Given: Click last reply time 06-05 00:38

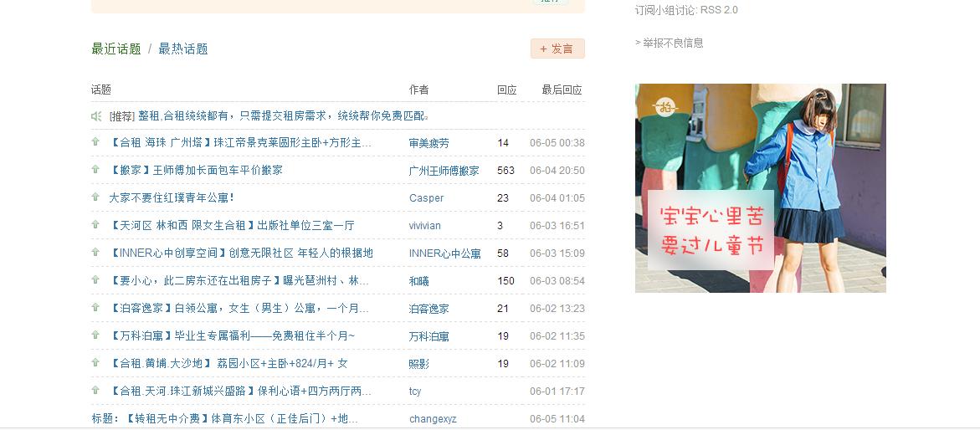Looking at the screenshot, I should (x=557, y=143).
